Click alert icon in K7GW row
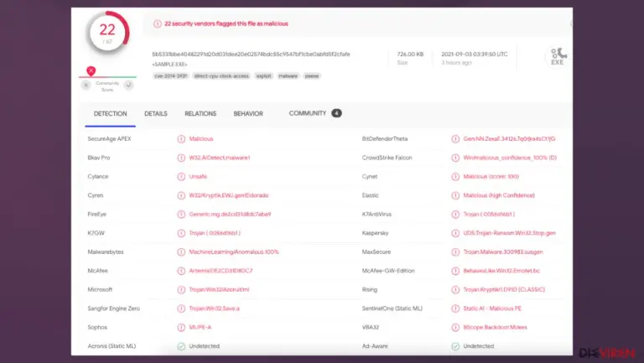The width and height of the screenshot is (644, 363). pos(181,233)
